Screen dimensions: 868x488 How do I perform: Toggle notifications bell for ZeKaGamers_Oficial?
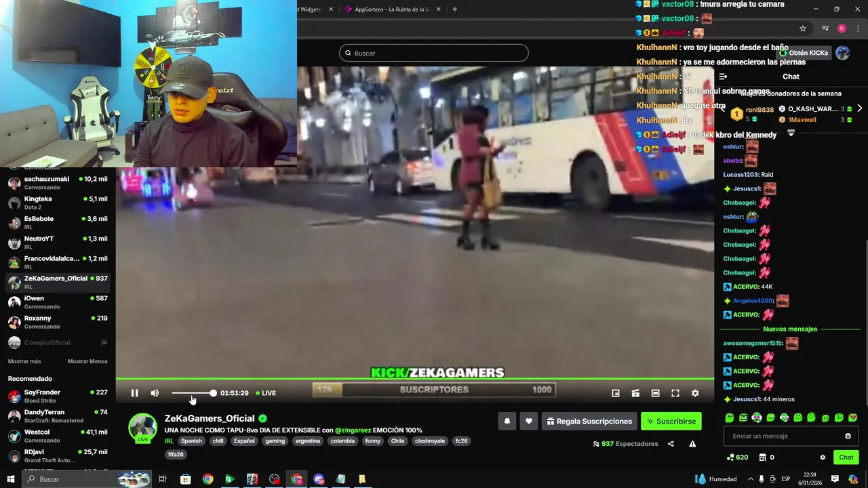(x=507, y=421)
